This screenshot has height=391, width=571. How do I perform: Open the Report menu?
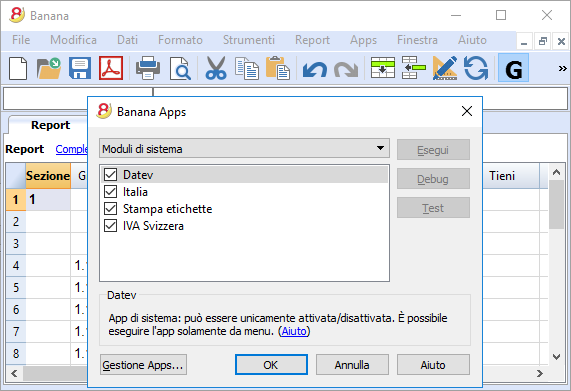coord(312,40)
